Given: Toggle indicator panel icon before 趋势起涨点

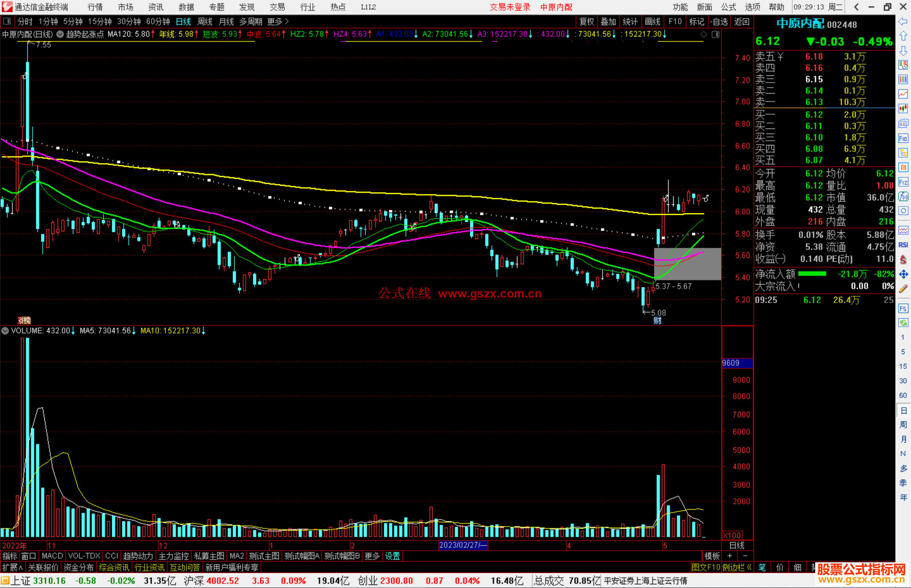Looking at the screenshot, I should pyautogui.click(x=60, y=34).
